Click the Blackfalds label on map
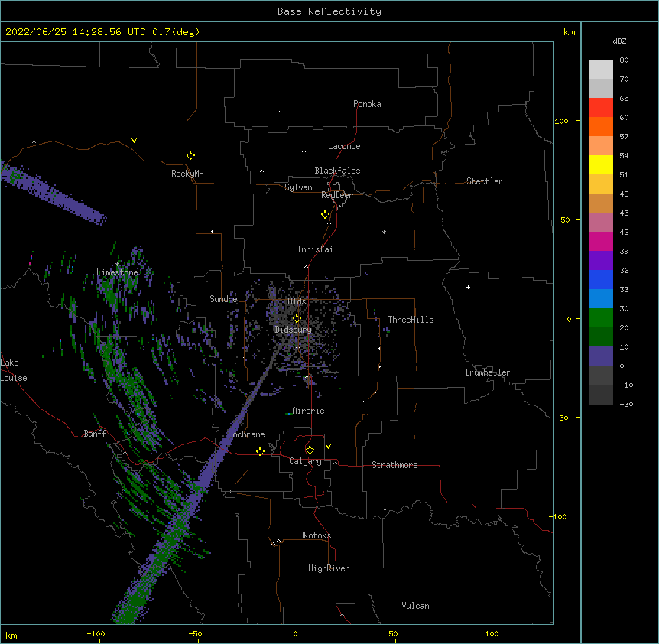The height and width of the screenshot is (644, 659). tap(337, 171)
